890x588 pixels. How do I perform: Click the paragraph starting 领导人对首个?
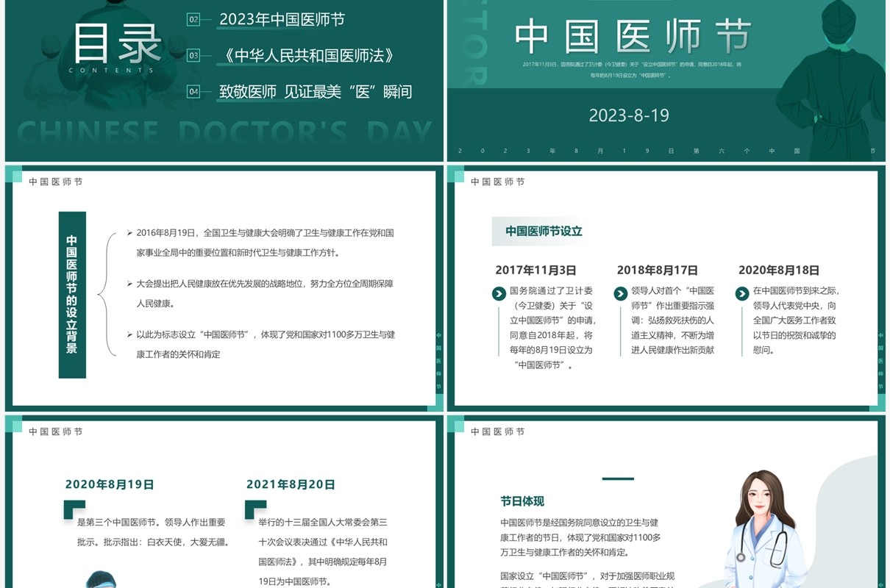673,320
